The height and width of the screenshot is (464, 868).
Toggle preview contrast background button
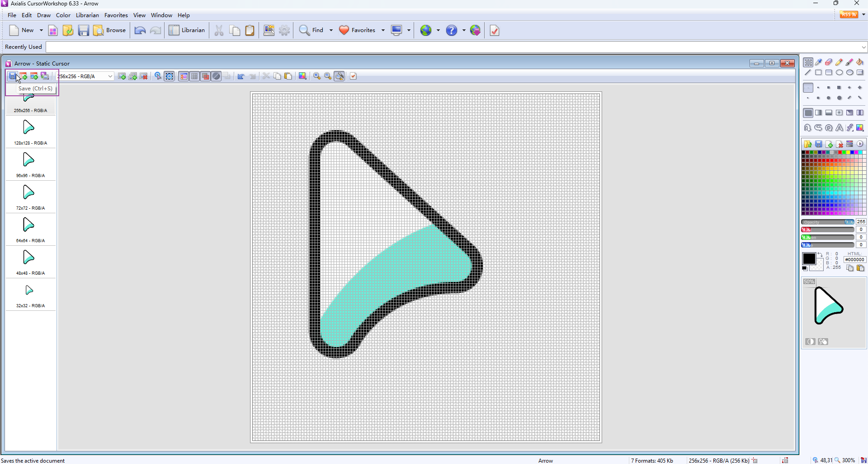coord(810,342)
